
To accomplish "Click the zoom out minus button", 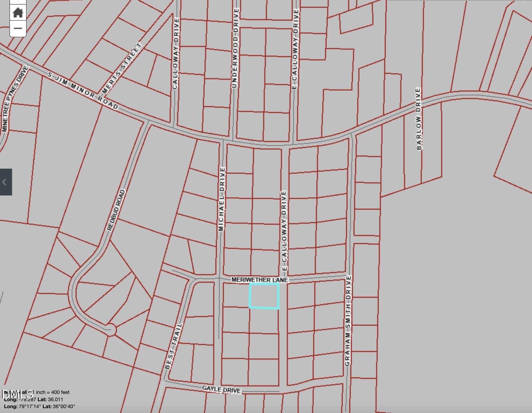I will click(x=18, y=28).
